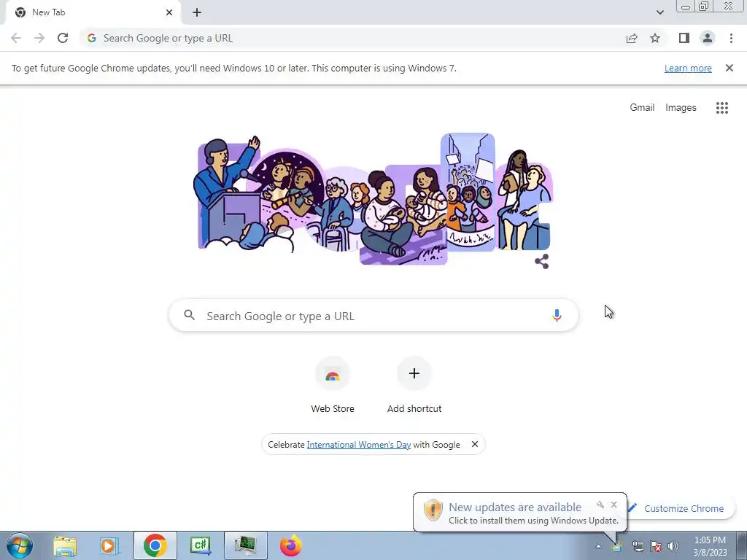Screen dimensions: 747x560
Task: Bookmark this tab with the star icon
Action: 655,38
